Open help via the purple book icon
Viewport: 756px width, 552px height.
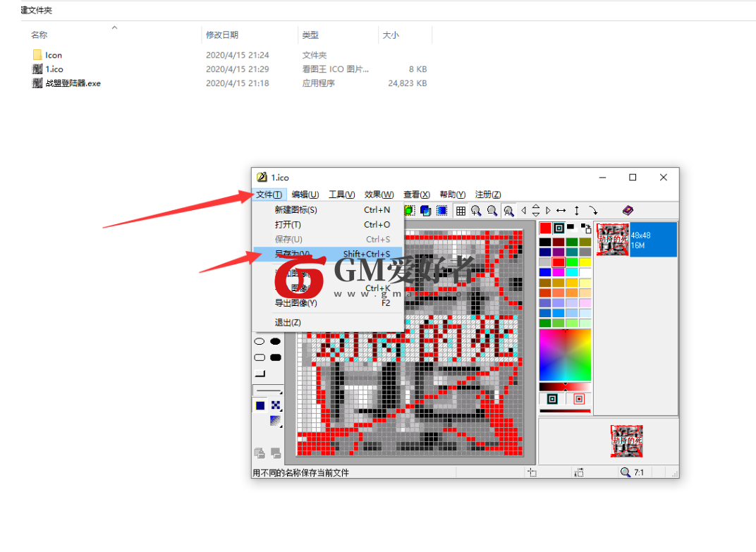click(628, 210)
